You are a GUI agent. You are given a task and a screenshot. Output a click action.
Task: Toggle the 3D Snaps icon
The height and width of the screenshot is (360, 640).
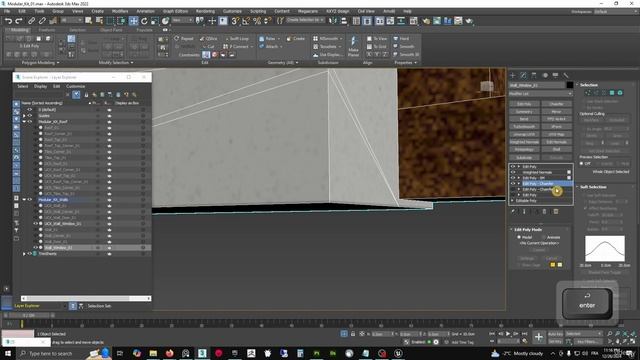pos(235,21)
